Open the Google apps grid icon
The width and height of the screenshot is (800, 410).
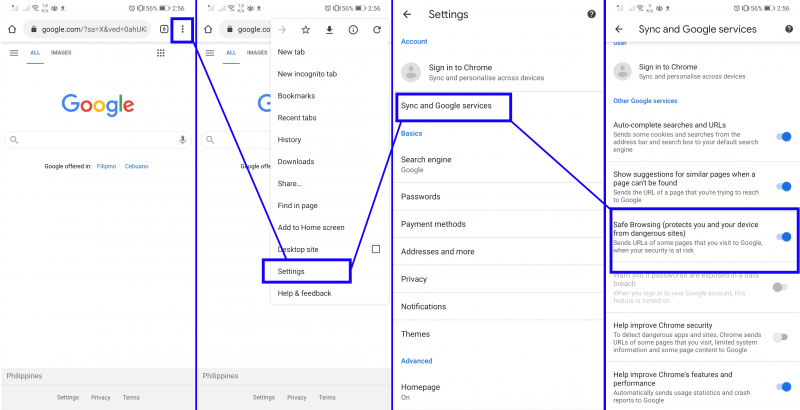tap(161, 53)
